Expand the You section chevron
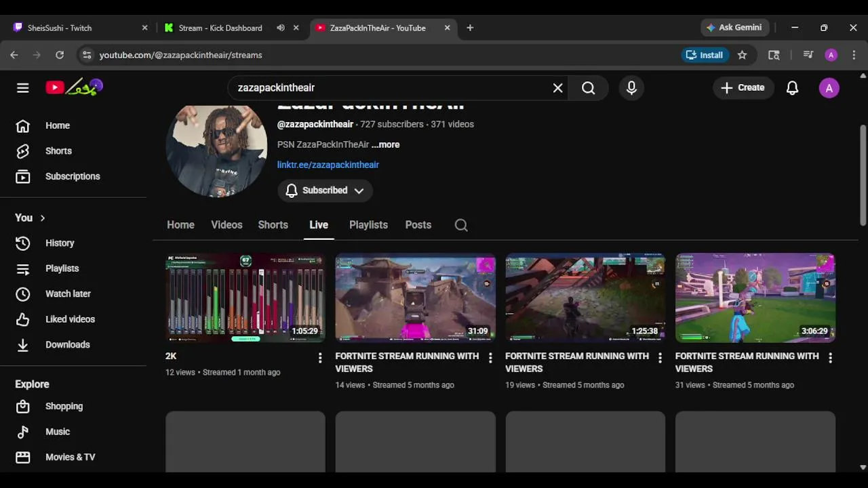The height and width of the screenshot is (488, 868). pyautogui.click(x=43, y=218)
